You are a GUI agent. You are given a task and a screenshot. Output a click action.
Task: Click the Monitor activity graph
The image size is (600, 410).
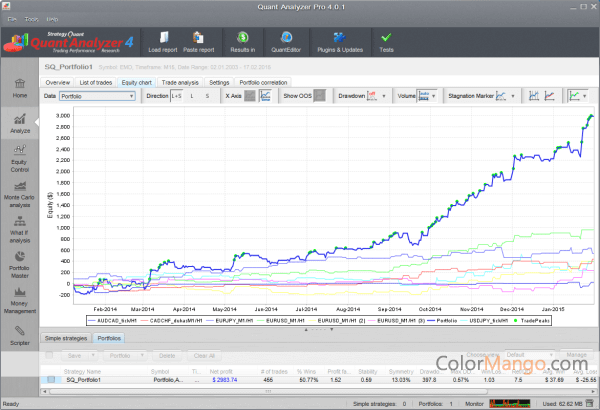[x=510, y=403]
